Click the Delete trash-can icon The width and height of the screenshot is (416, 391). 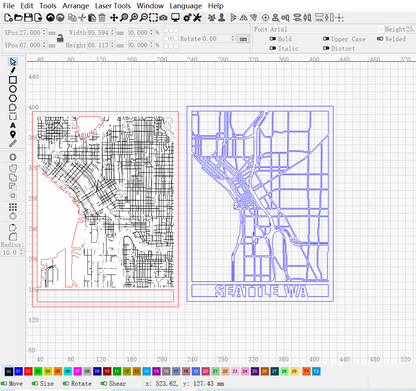click(x=102, y=18)
